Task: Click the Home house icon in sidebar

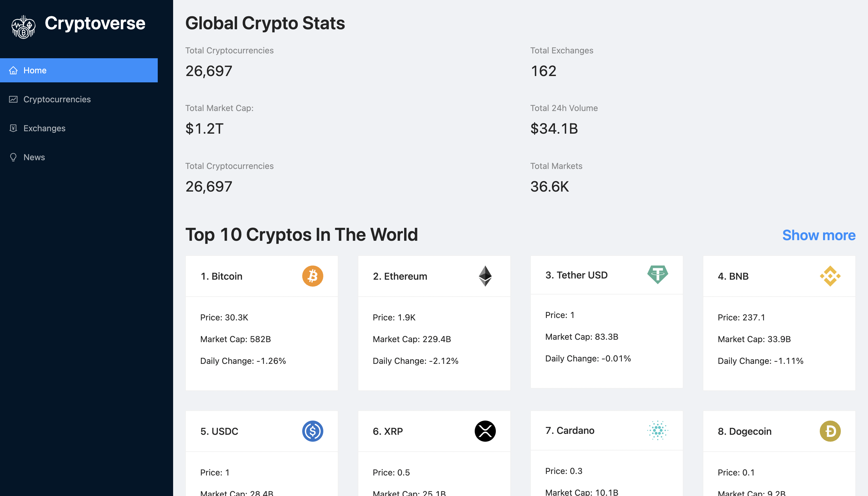Action: coord(13,71)
